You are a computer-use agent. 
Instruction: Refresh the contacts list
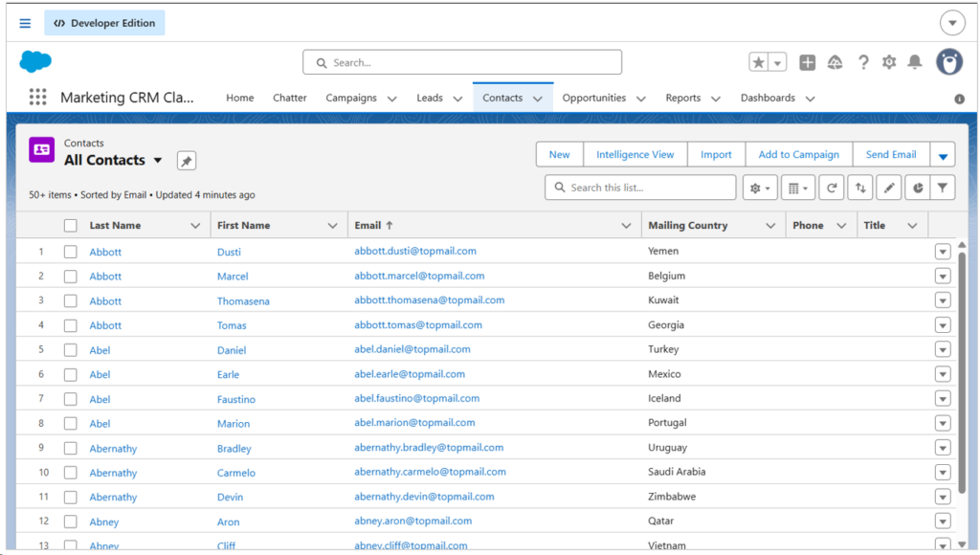(832, 188)
